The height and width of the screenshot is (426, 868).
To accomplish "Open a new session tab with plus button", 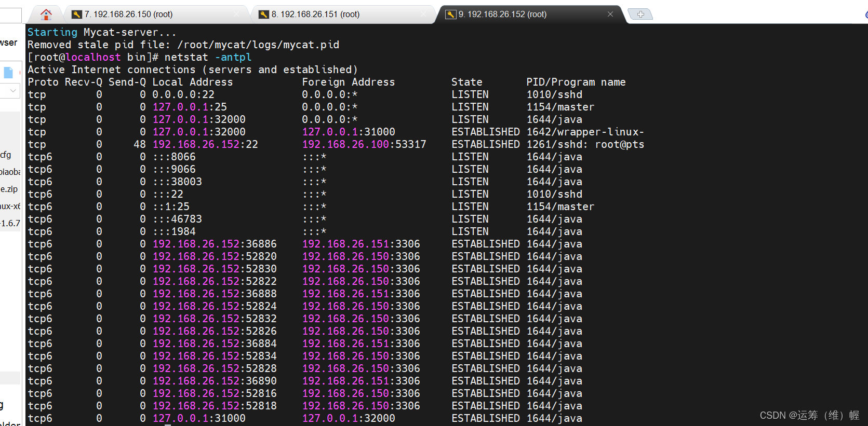I will pos(640,14).
